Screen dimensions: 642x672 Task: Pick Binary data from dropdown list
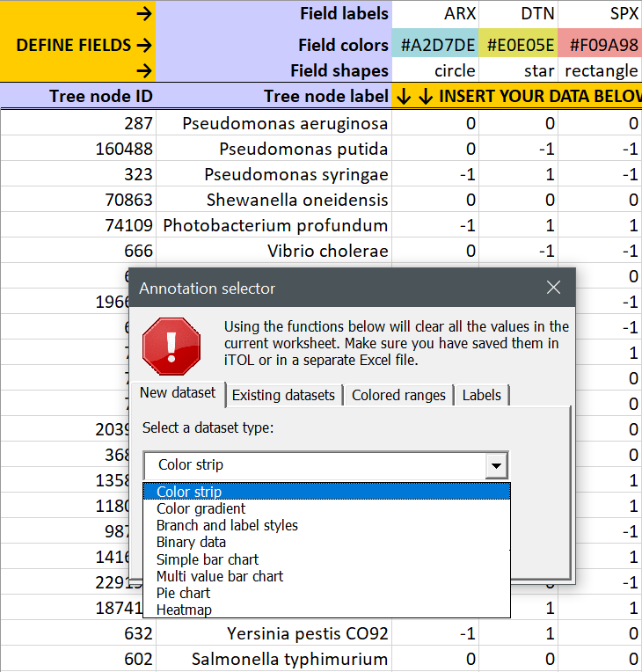click(191, 542)
